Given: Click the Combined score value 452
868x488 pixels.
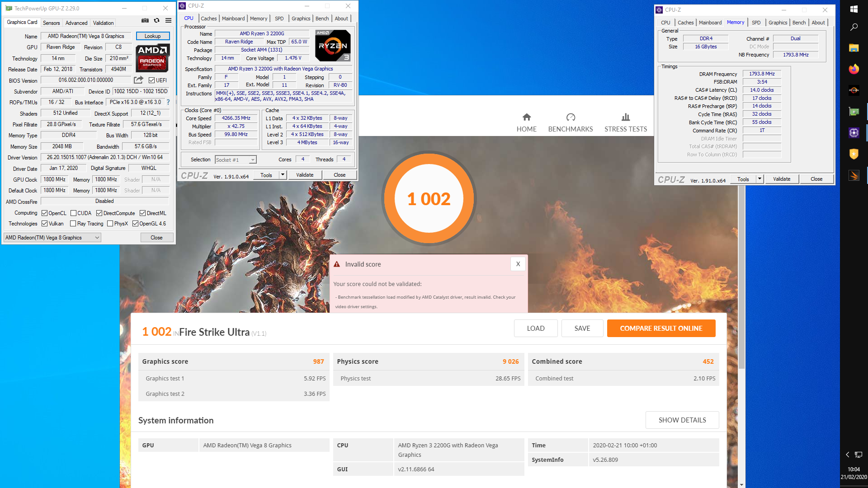Looking at the screenshot, I should tap(708, 361).
